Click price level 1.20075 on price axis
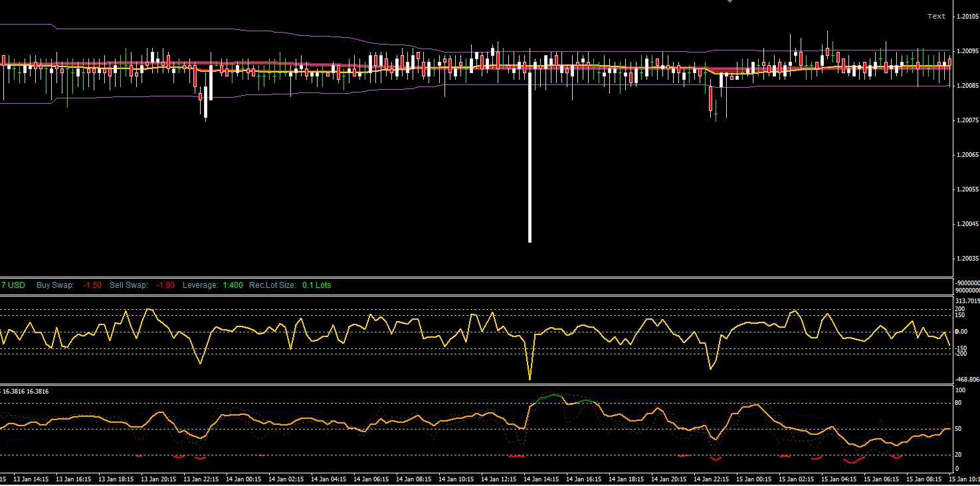The image size is (980, 486). pyautogui.click(x=967, y=120)
